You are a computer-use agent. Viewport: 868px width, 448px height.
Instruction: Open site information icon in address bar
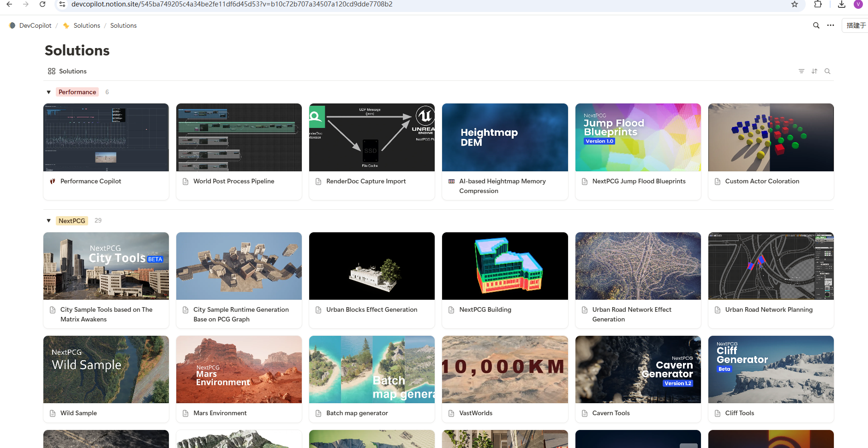[62, 4]
